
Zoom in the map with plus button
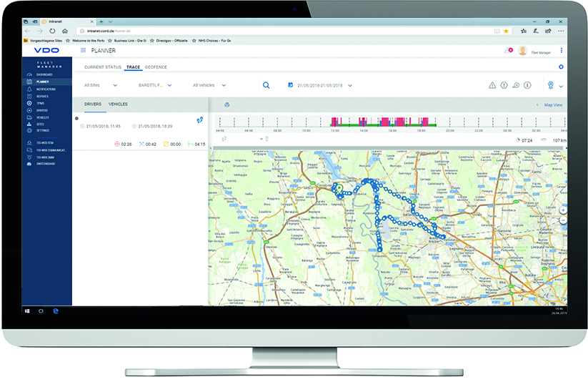(x=563, y=210)
